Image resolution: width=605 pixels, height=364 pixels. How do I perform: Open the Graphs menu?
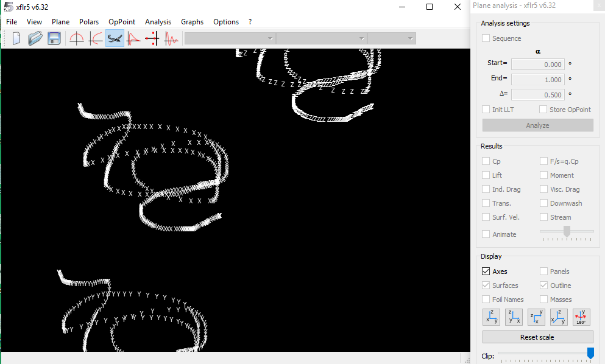(192, 22)
